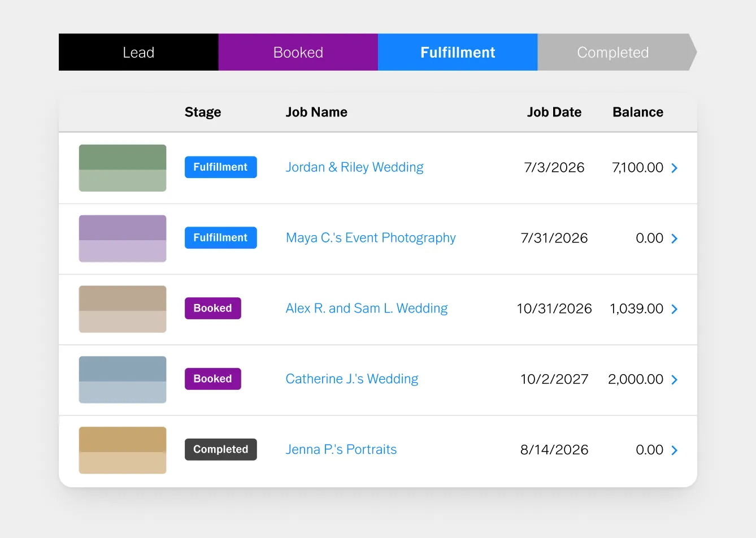
Task: Click the 10/2/2027 job date
Action: [x=554, y=380]
